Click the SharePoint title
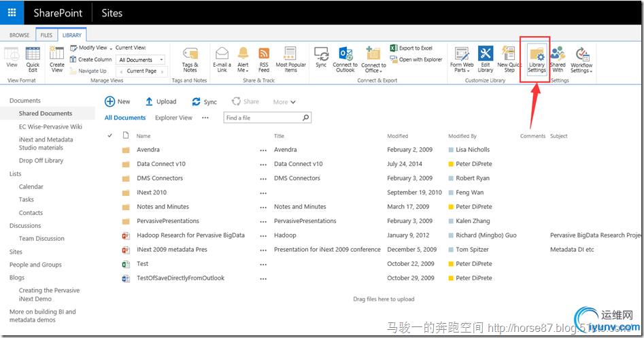The image size is (644, 338). [x=58, y=13]
